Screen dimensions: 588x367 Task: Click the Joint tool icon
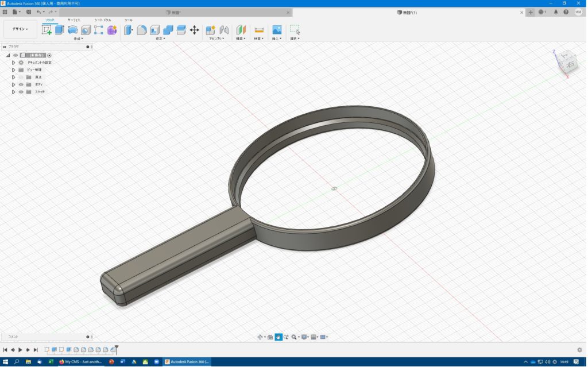coord(224,30)
